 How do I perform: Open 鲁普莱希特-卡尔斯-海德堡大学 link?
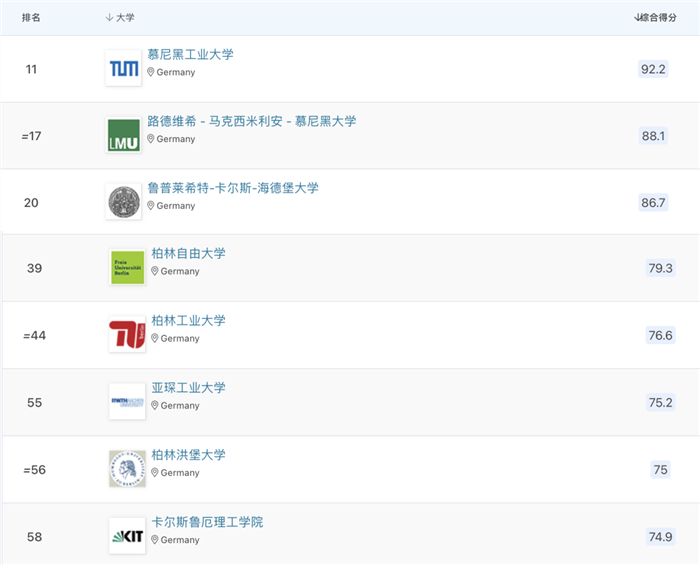coord(233,188)
